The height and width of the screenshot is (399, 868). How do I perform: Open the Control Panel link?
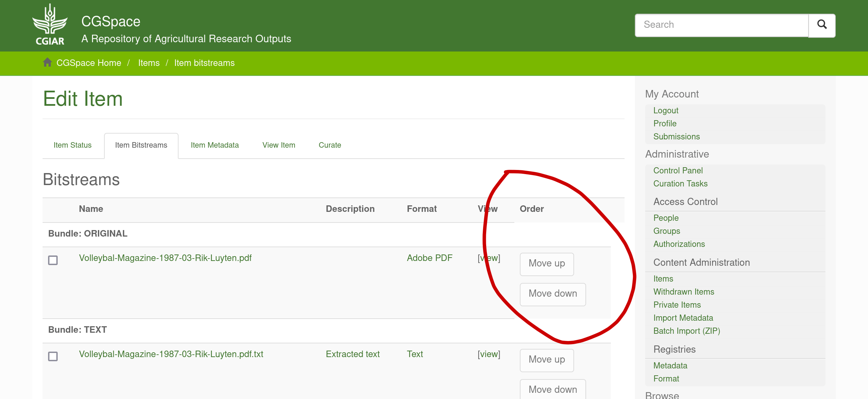click(x=678, y=171)
